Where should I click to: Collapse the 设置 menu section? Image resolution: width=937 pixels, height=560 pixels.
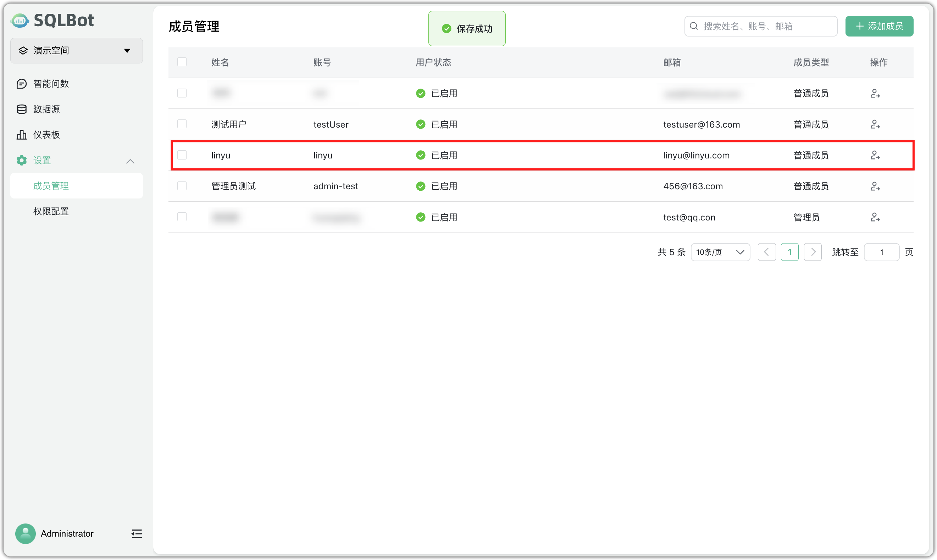[x=130, y=161]
